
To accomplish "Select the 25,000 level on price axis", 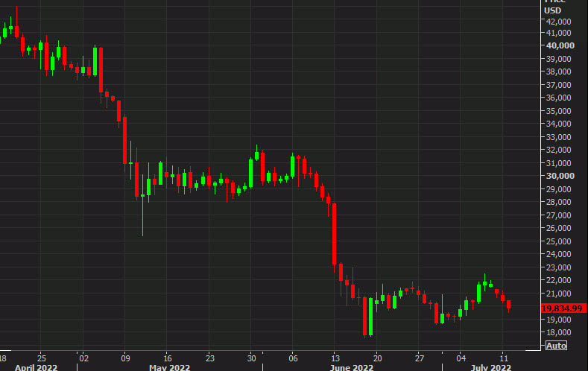I will coord(559,241).
